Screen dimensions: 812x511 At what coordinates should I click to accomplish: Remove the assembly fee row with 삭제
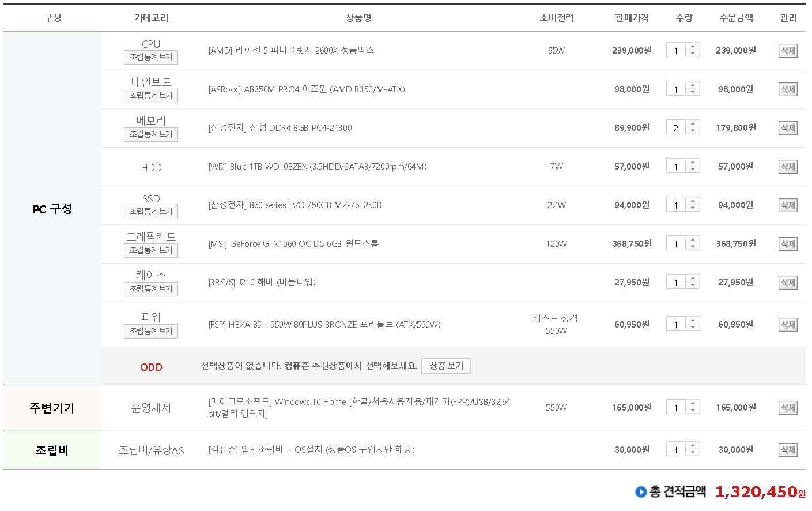click(x=788, y=450)
